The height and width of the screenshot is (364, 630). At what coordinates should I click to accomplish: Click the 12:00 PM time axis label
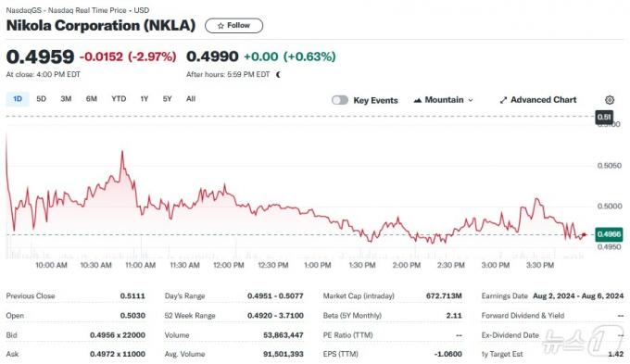coord(229,266)
